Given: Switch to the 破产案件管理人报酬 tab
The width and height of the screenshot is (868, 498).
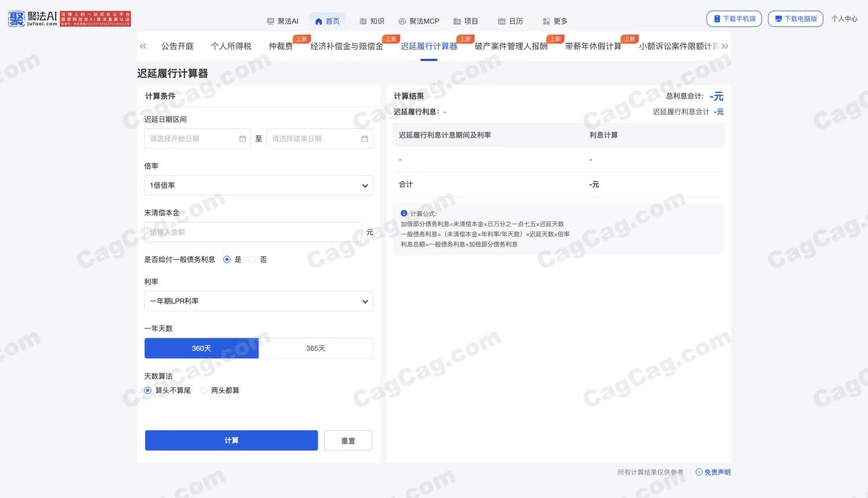Looking at the screenshot, I should pyautogui.click(x=511, y=46).
